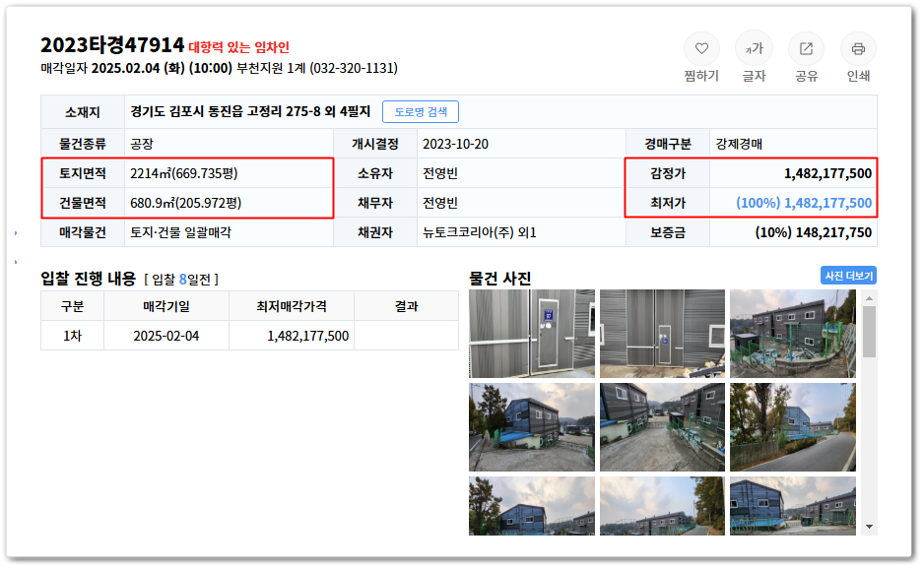Click the 입찰 8일전 countdown text
This screenshot has height=569, width=924.
coord(181,280)
